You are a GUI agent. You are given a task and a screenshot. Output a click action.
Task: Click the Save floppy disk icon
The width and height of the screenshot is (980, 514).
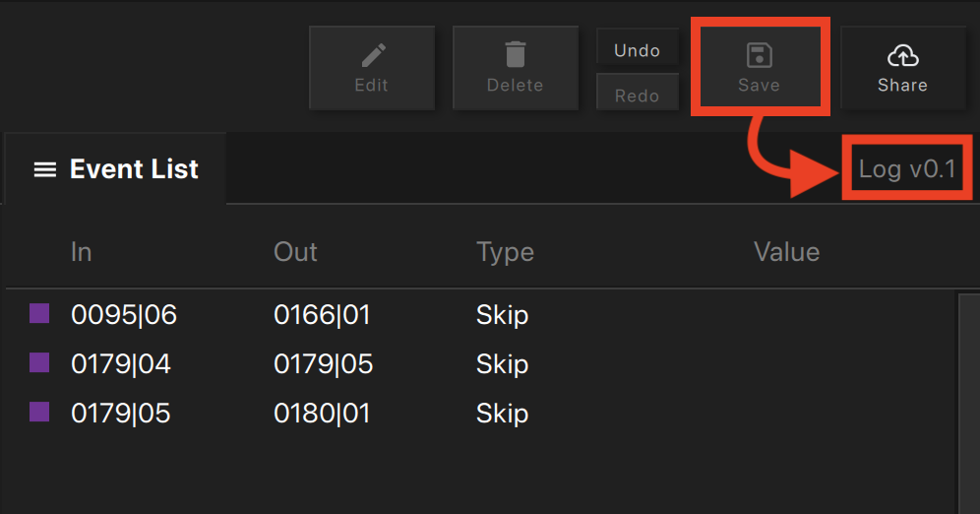pos(760,55)
